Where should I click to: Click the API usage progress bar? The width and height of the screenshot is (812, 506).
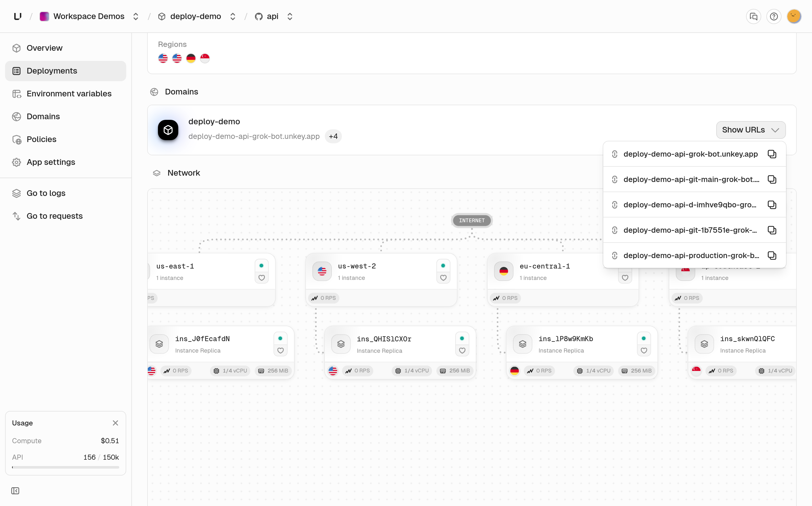pos(66,467)
